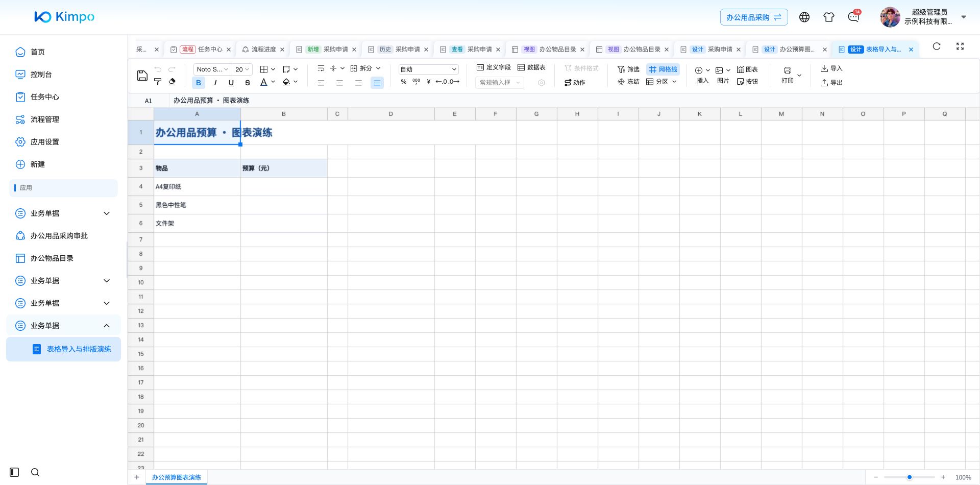Click the 办公用品采购 switch button

(x=754, y=17)
